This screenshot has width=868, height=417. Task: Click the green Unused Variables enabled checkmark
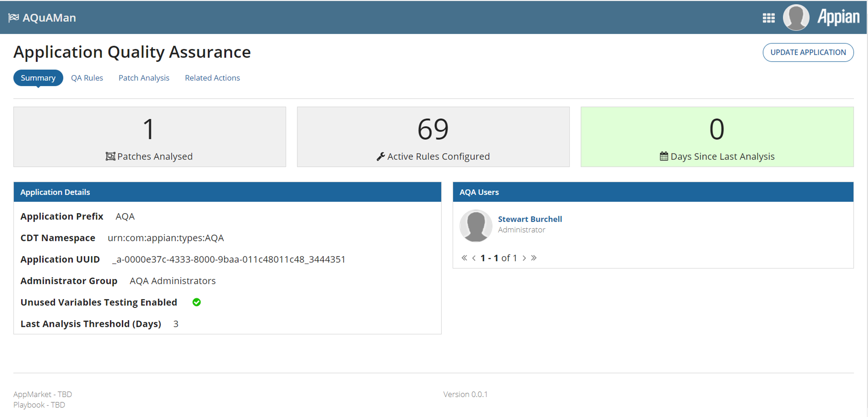coord(196,302)
